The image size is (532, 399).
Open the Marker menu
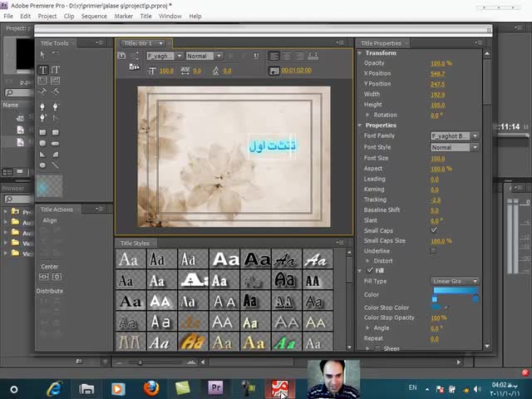click(124, 16)
